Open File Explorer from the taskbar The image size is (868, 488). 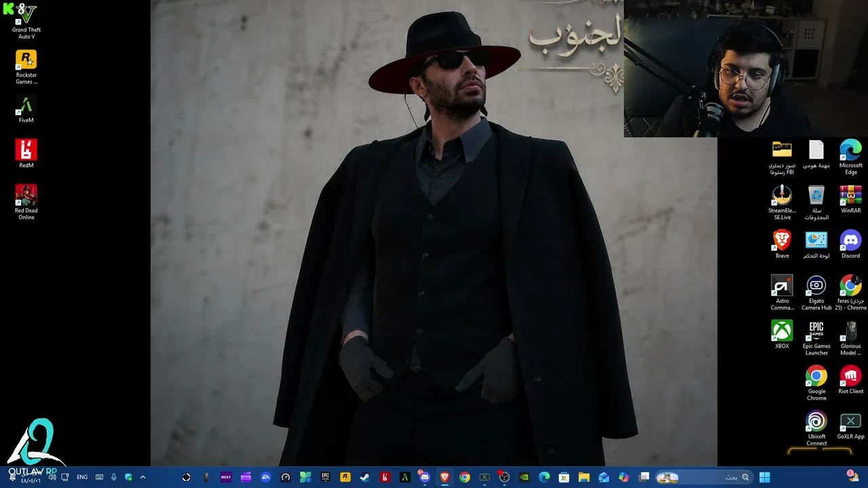[584, 477]
